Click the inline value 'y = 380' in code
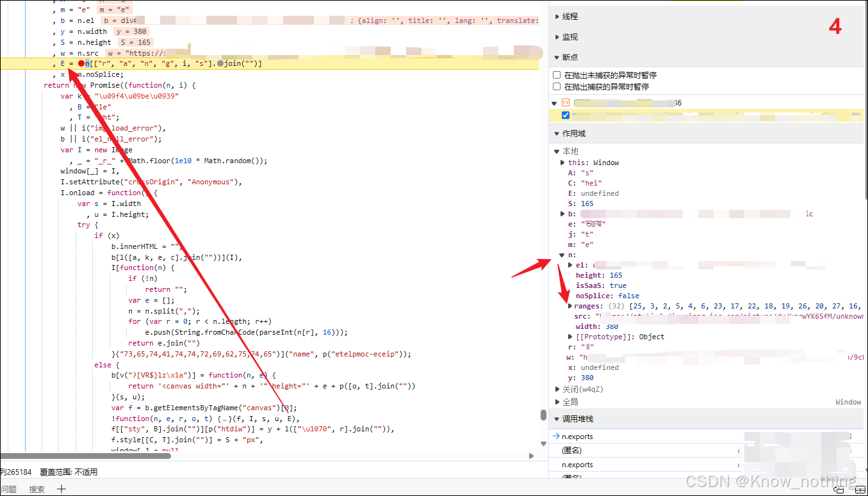This screenshot has width=868, height=496. click(x=131, y=31)
